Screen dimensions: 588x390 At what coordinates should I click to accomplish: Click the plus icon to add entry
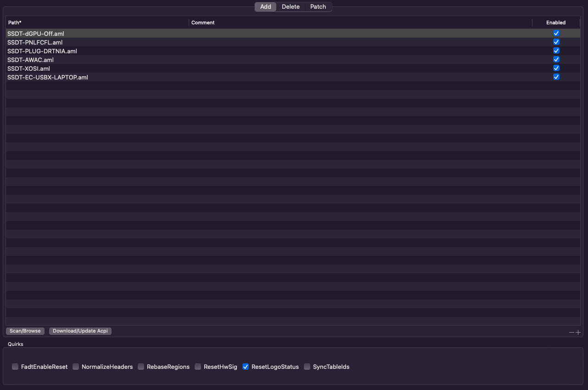coord(578,332)
